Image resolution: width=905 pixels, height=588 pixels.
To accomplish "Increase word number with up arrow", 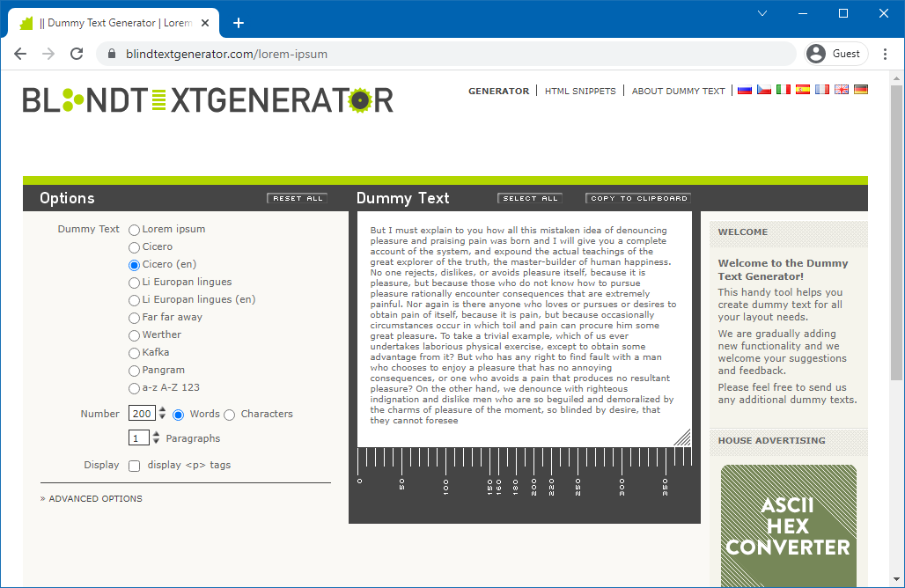I will (x=162, y=410).
